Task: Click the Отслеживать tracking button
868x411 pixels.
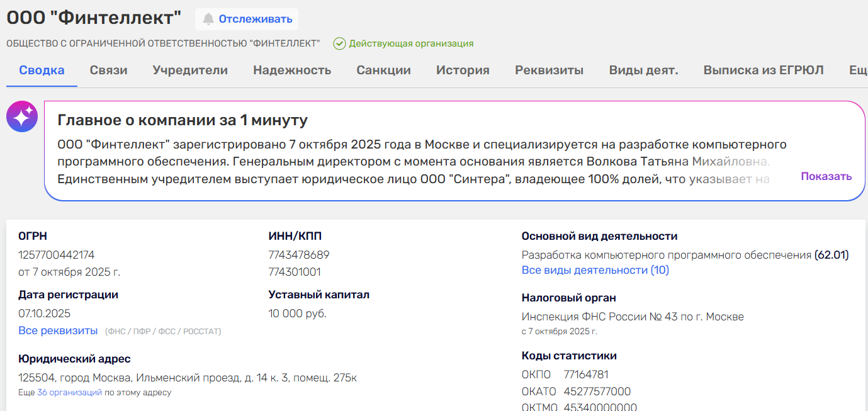Action: point(246,18)
